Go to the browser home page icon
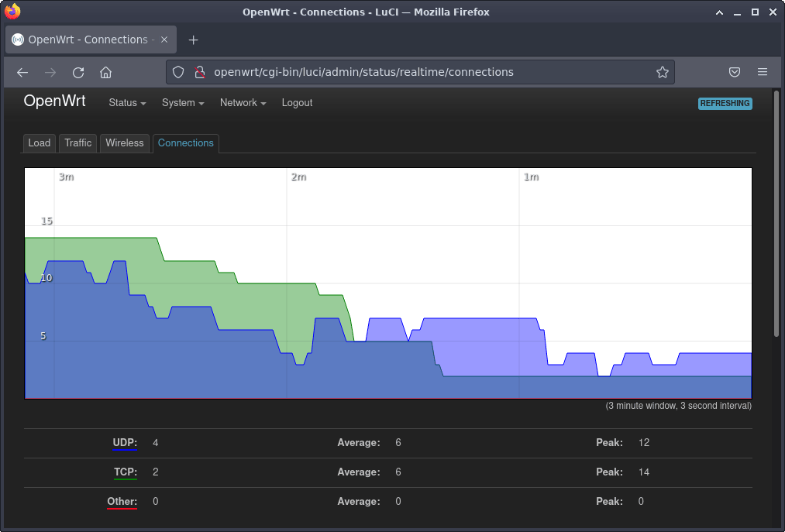 coord(106,72)
